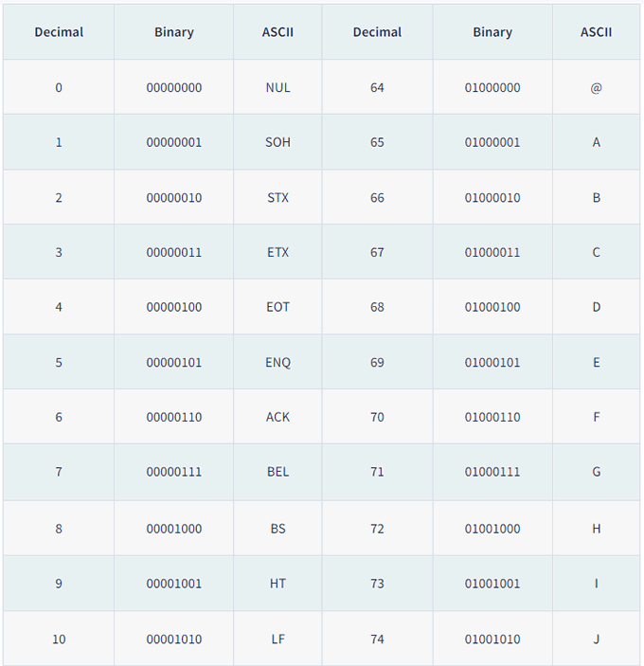Click binary value 00000100
The width and height of the screenshot is (644, 666).
(x=174, y=307)
